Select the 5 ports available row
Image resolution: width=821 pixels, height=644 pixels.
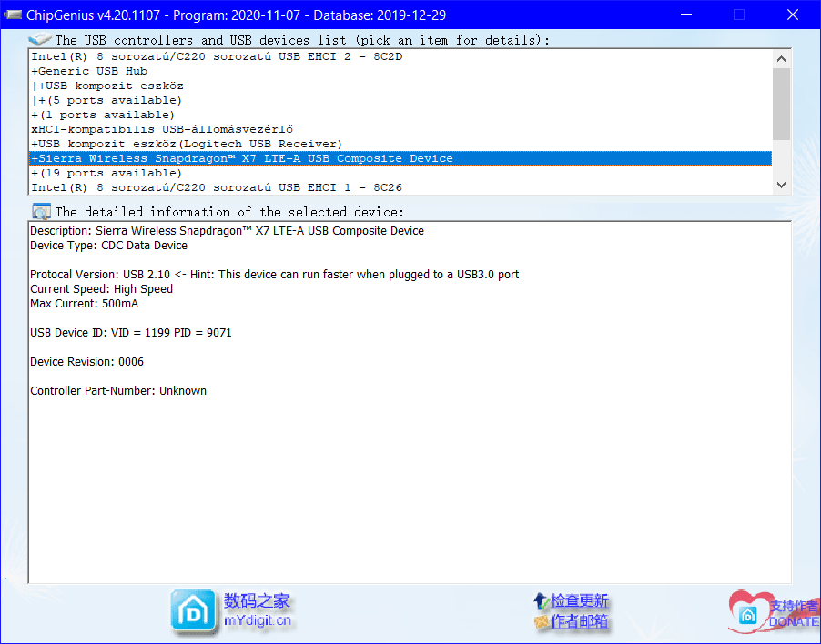[x=400, y=100]
